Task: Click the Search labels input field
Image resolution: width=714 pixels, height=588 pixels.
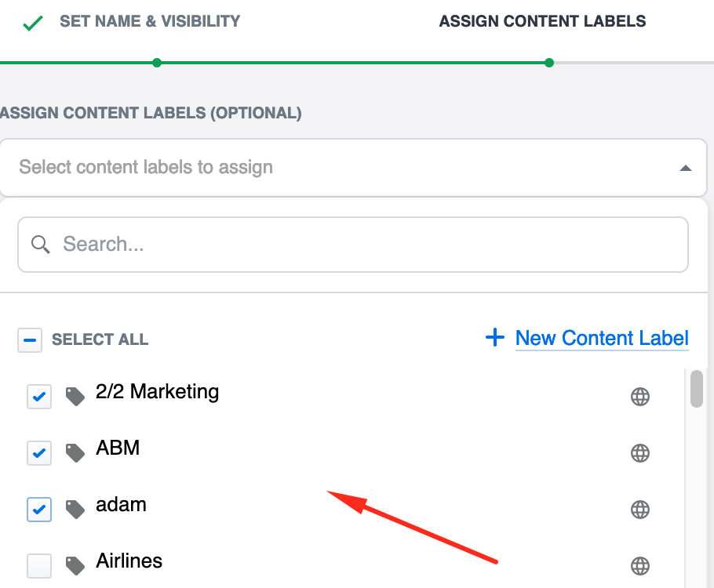Action: 369,245
